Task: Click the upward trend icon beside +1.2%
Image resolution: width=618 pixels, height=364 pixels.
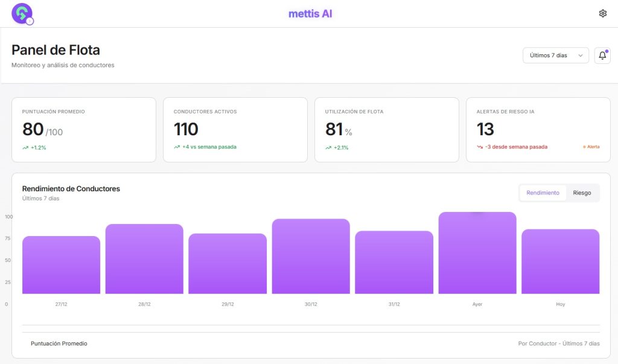Action: [x=25, y=147]
